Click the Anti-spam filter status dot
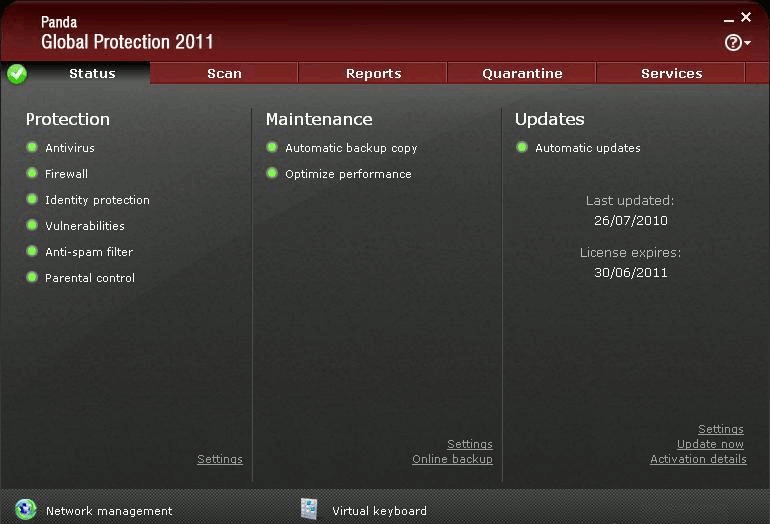The image size is (770, 524). point(32,251)
